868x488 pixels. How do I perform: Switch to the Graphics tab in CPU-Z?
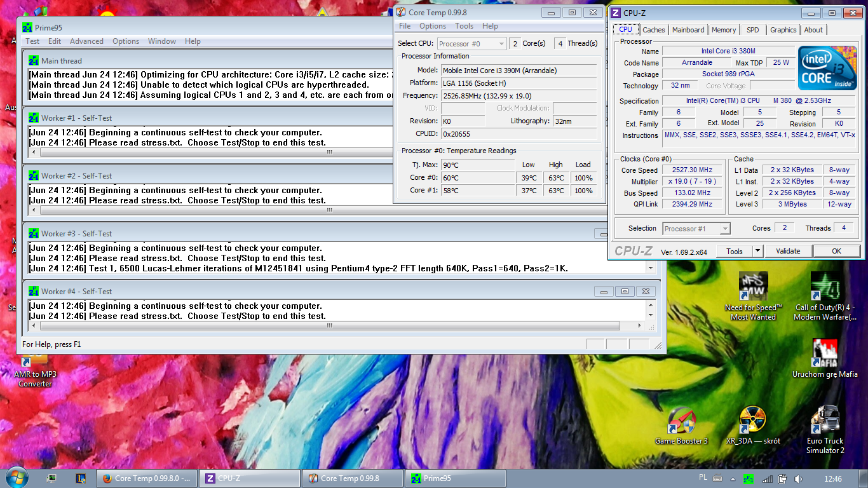[x=783, y=30]
